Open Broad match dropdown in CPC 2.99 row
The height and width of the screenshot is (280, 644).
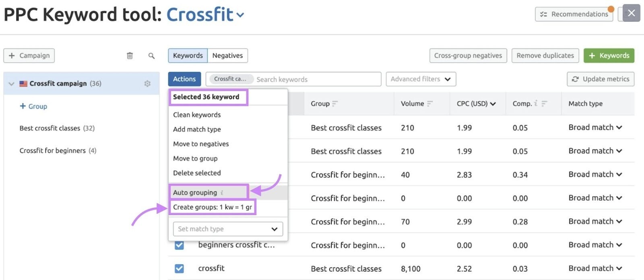click(x=595, y=222)
